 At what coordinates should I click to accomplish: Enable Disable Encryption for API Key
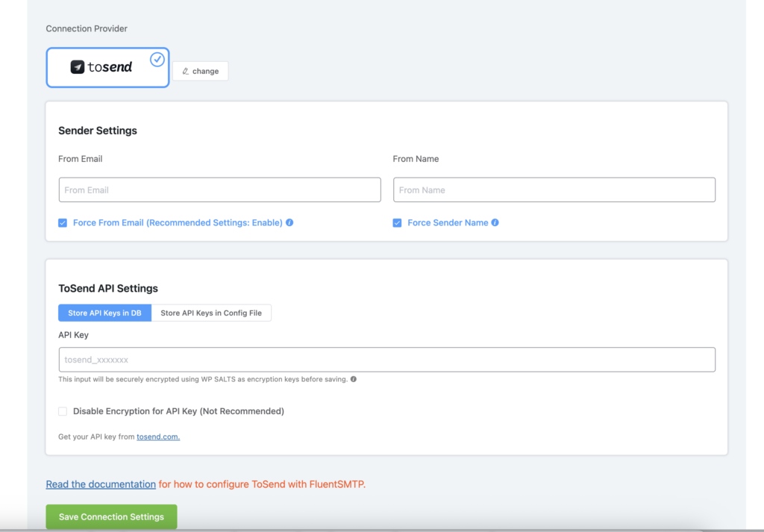coord(63,411)
